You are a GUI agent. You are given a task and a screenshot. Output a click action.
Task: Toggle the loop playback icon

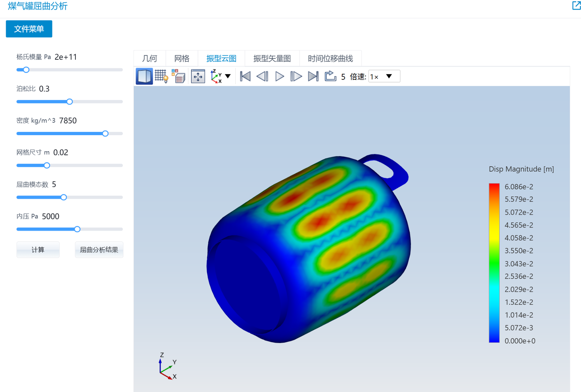[330, 76]
